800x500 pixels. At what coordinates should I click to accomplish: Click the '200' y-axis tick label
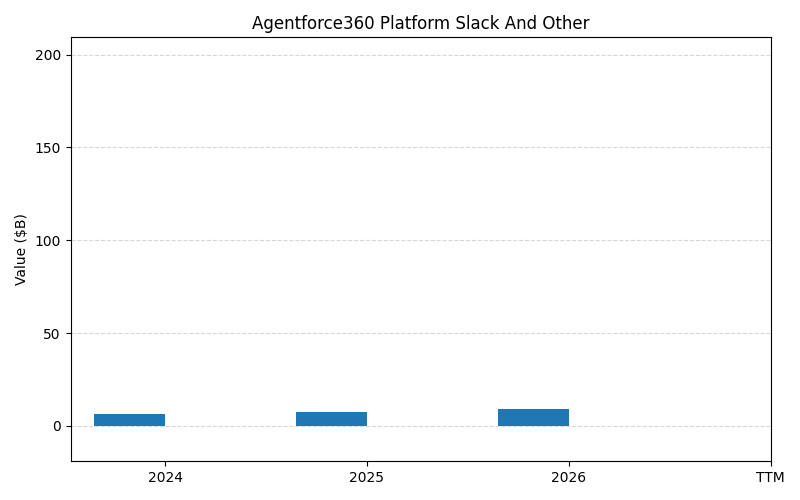pyautogui.click(x=48, y=55)
